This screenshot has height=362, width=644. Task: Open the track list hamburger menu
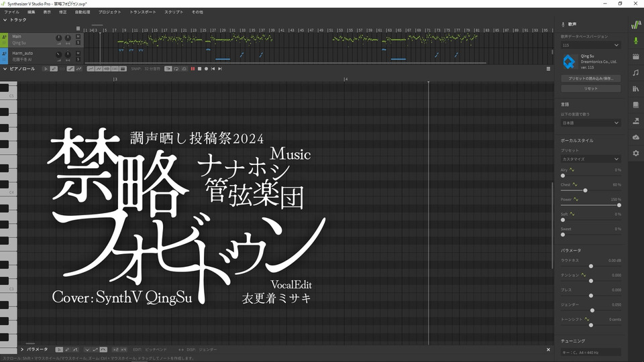78,29
